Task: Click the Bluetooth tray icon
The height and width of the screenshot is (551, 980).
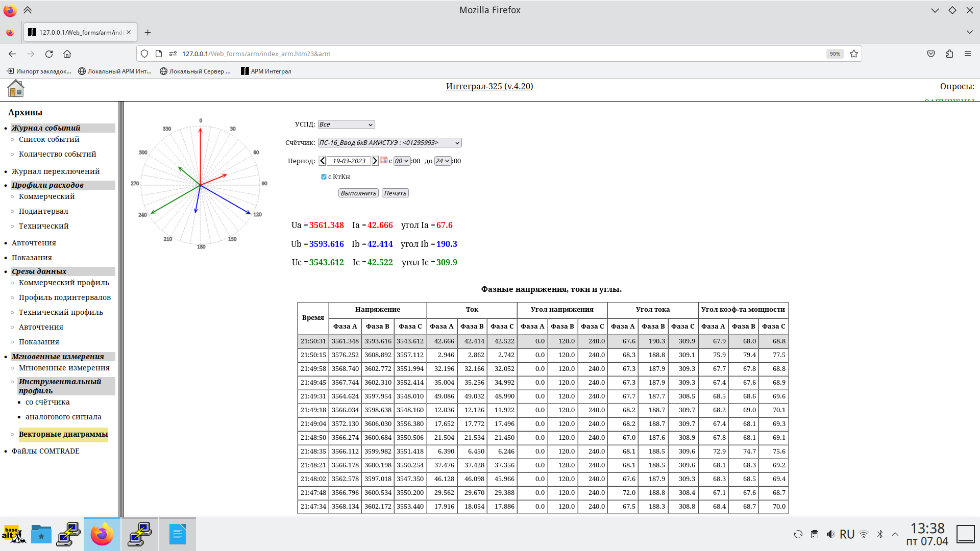Action: coord(880,534)
